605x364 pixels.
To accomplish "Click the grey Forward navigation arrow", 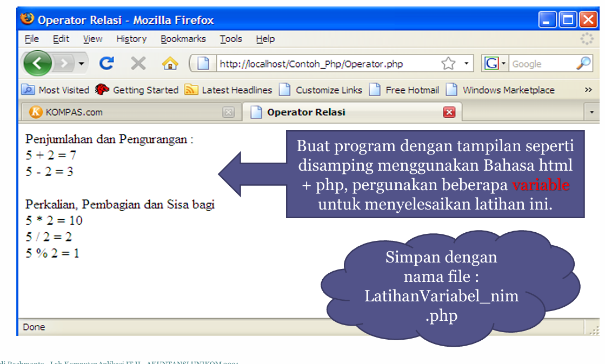I will 65,63.
